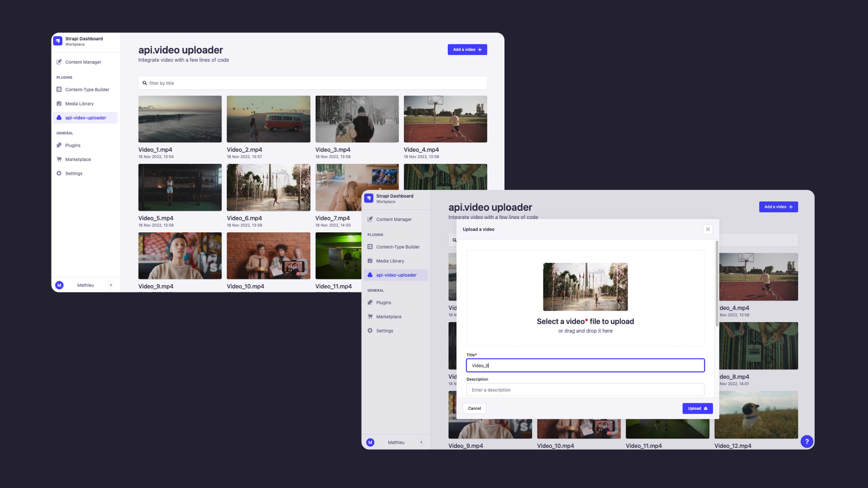Collapse the back window sidebar with chevron
The image size is (868, 488).
[x=111, y=285]
